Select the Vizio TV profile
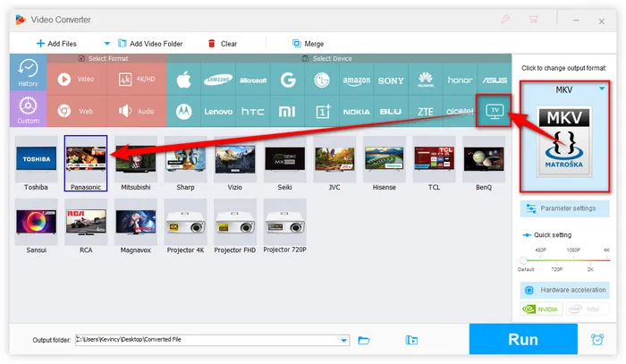The width and height of the screenshot is (626, 364). point(234,164)
